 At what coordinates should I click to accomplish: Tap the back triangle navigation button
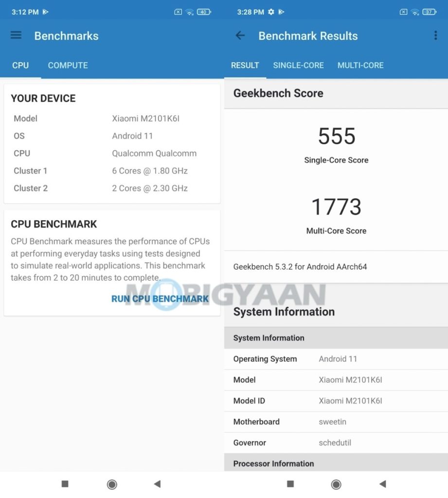(x=156, y=484)
